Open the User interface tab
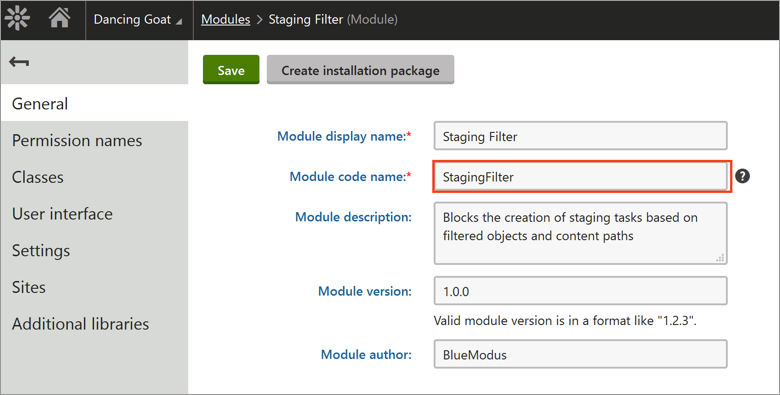780x395 pixels. pos(95,214)
